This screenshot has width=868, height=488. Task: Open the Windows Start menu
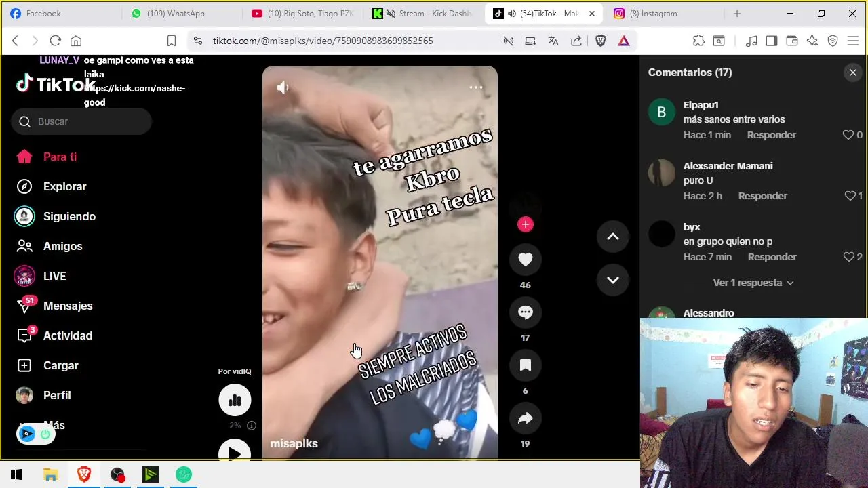[16, 474]
